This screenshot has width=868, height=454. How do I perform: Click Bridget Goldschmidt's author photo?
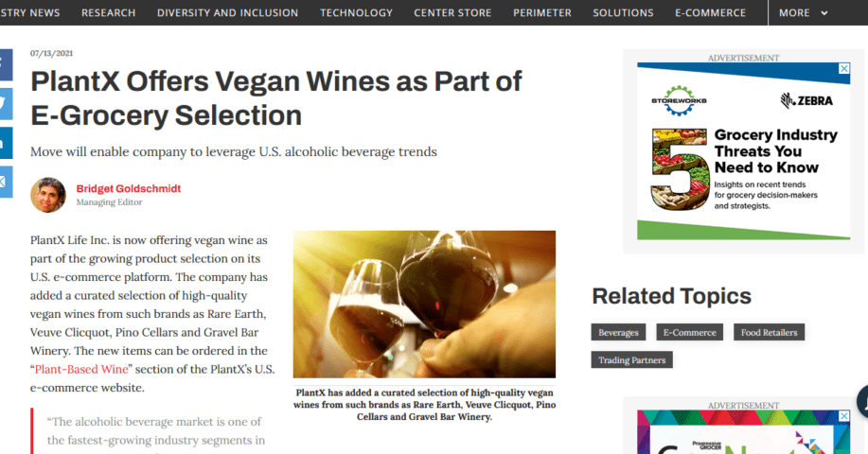click(x=48, y=195)
